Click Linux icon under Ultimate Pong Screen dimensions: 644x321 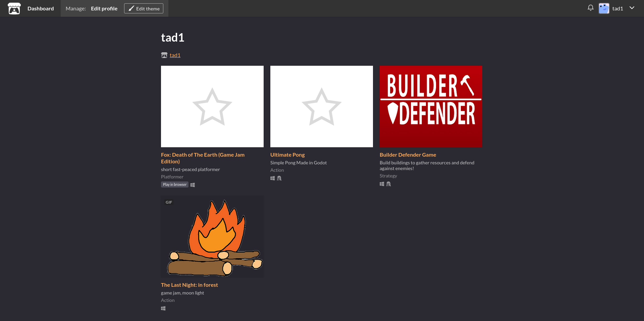[279, 178]
